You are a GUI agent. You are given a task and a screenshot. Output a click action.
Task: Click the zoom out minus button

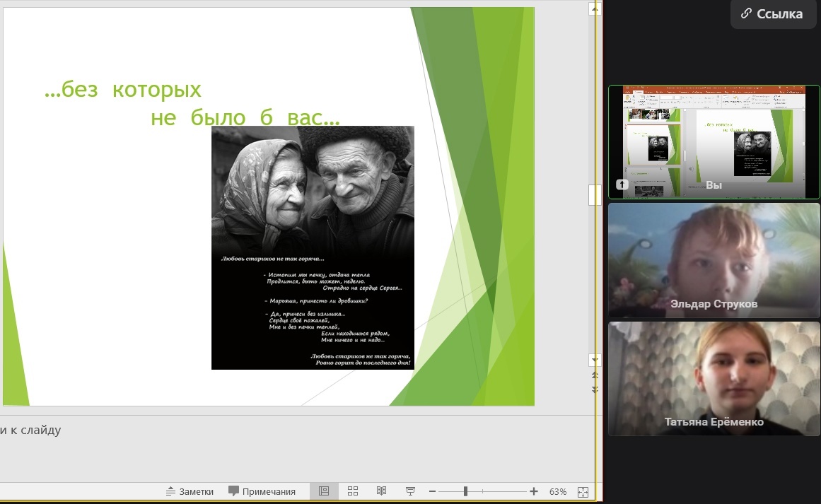click(433, 491)
